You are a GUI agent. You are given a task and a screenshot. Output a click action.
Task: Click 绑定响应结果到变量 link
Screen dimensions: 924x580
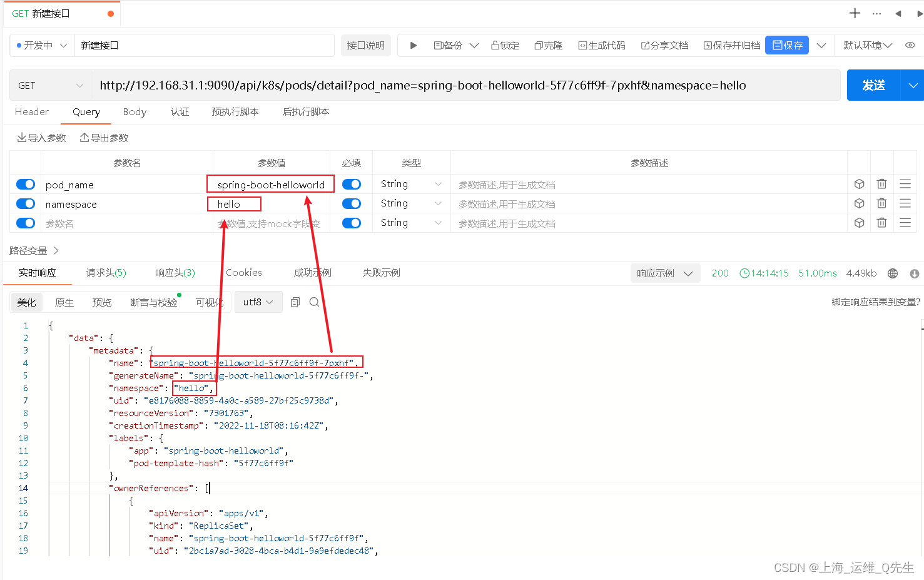point(876,302)
